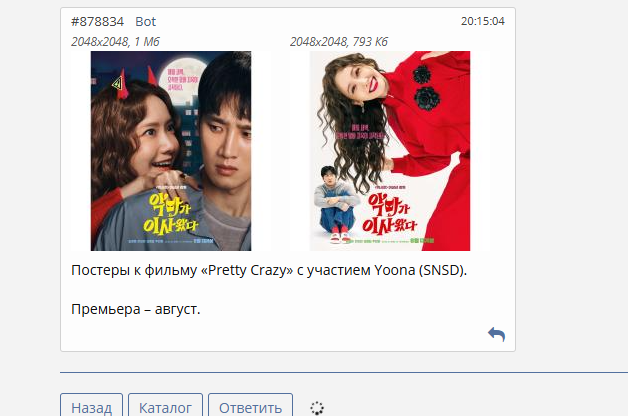Go back with the Назад button
628x416 pixels.
tap(91, 406)
